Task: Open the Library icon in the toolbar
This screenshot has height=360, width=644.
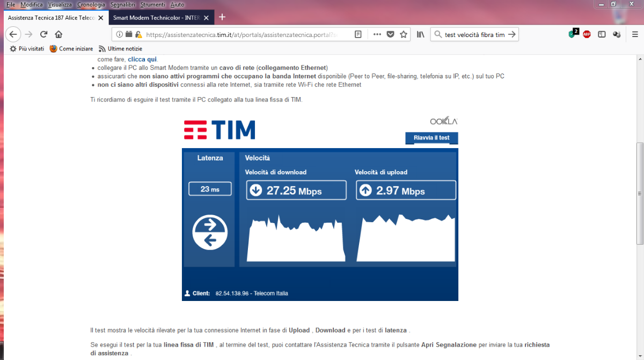Action: point(421,34)
